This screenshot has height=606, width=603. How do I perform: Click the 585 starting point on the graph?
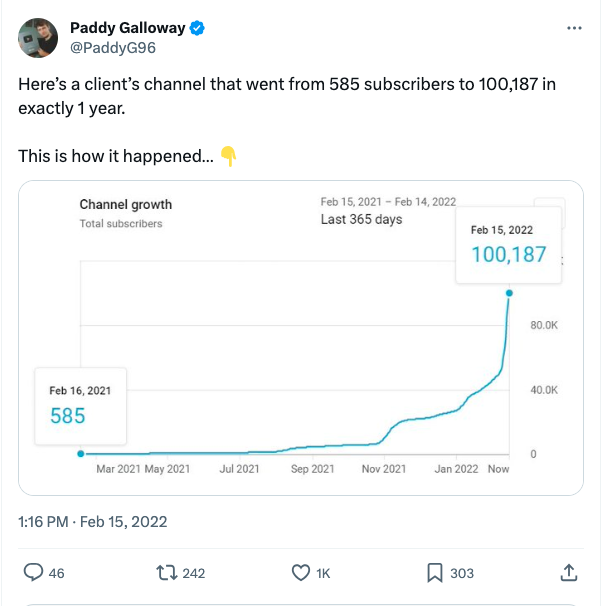[x=81, y=454]
